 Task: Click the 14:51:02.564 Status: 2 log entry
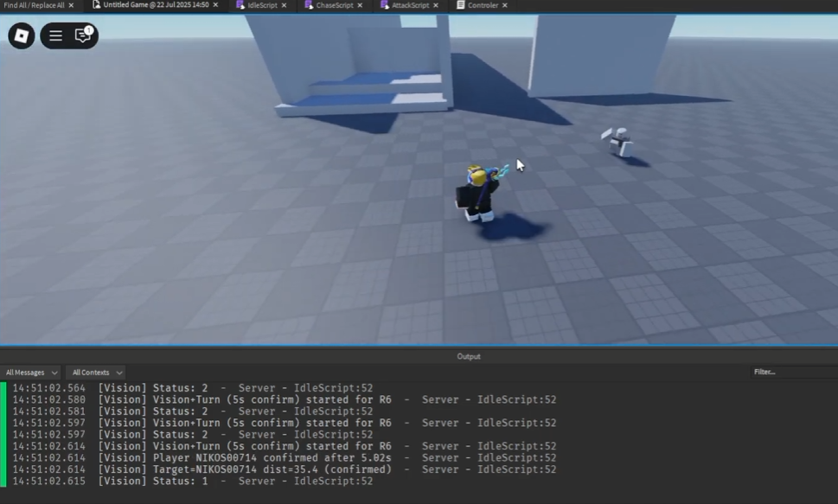[x=192, y=388]
